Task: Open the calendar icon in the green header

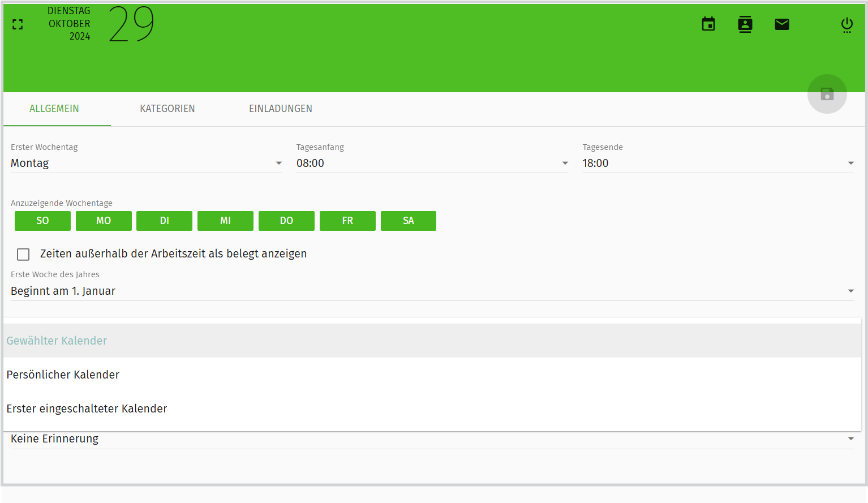Action: 708,24
